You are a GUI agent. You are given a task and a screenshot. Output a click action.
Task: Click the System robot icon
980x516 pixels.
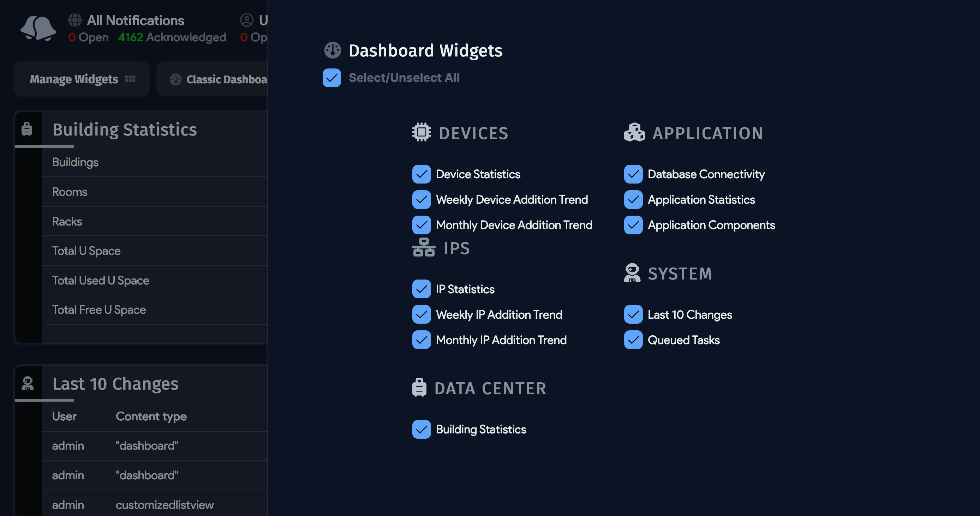[x=632, y=273]
